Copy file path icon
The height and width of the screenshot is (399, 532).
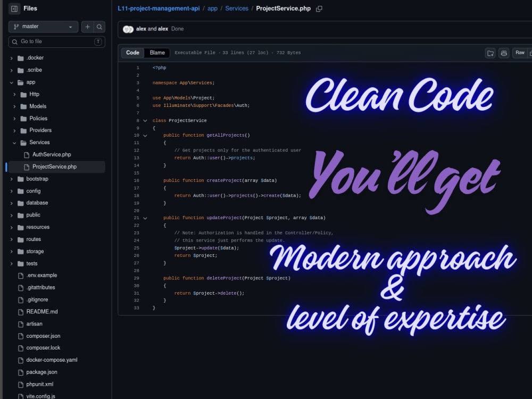click(319, 9)
